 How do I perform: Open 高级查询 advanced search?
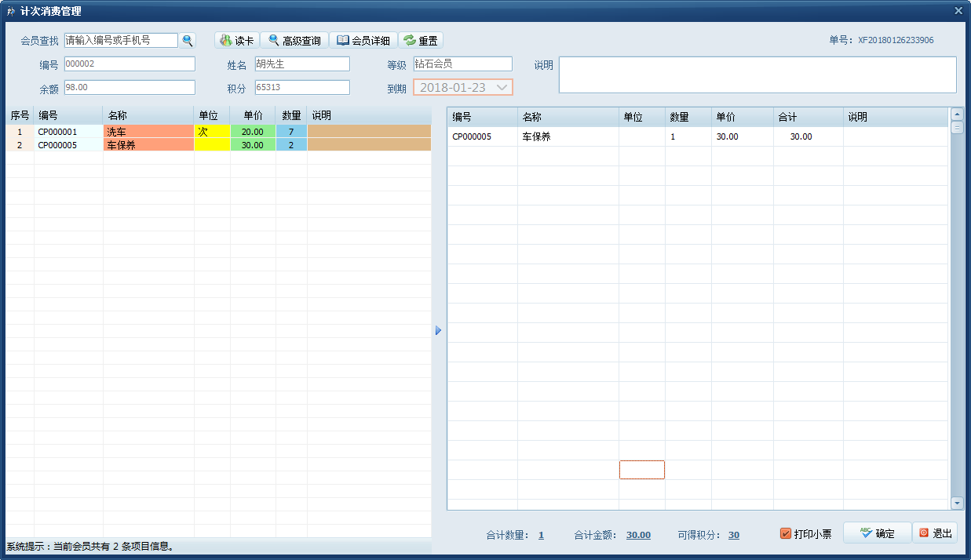pyautogui.click(x=294, y=41)
